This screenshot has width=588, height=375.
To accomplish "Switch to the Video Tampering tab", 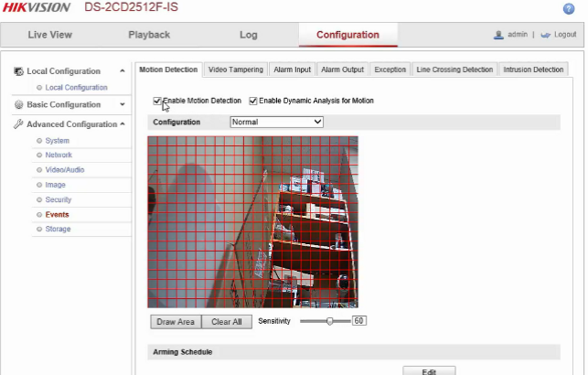I will click(235, 70).
